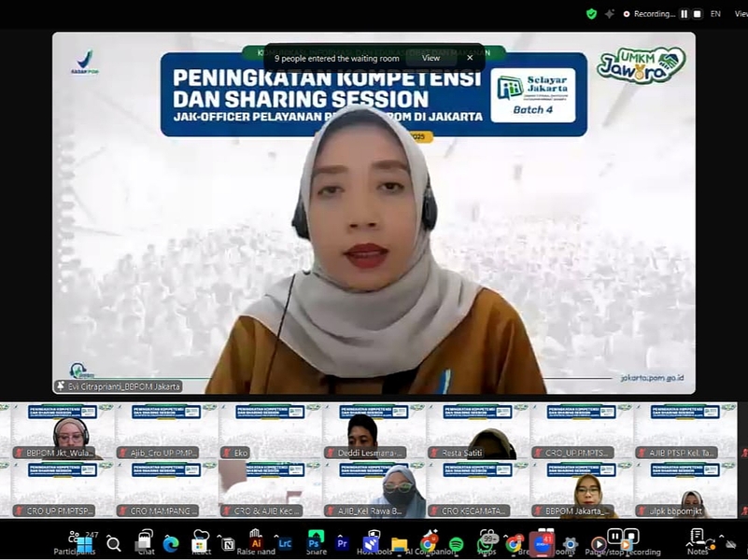Open Task View on the taskbar
Image resolution: width=748 pixels, height=560 pixels.
[x=143, y=543]
